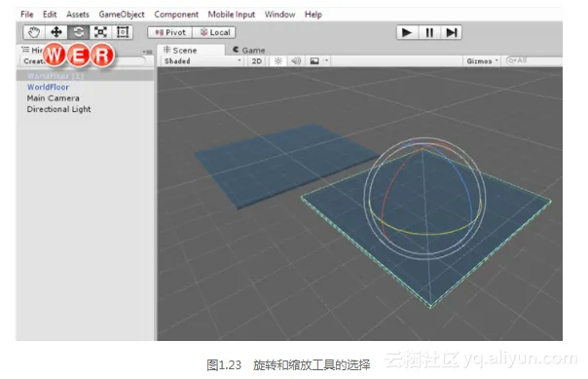Switch to the Scene tab
The height and width of the screenshot is (379, 588).
pos(191,51)
